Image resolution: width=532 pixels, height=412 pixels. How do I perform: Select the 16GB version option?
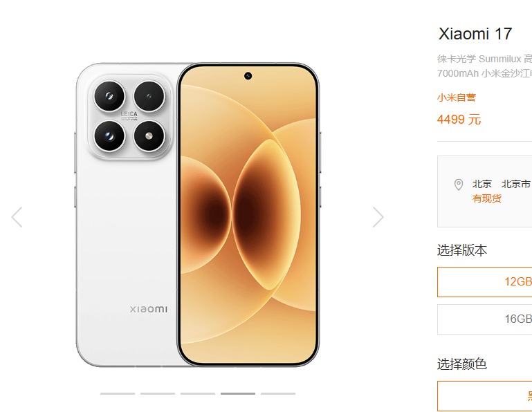click(484, 319)
